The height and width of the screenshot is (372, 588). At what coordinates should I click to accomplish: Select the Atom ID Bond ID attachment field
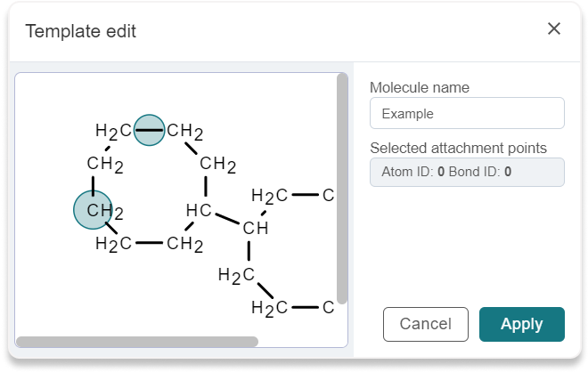467,172
